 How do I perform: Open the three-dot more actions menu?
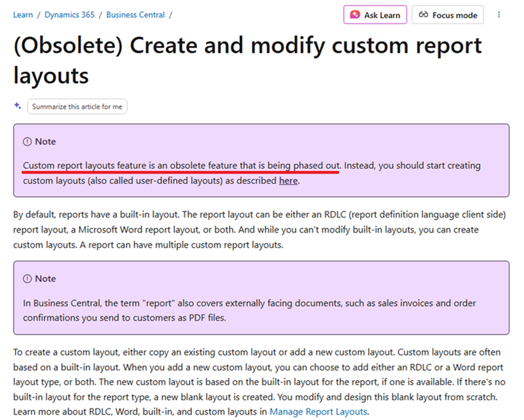click(x=499, y=14)
